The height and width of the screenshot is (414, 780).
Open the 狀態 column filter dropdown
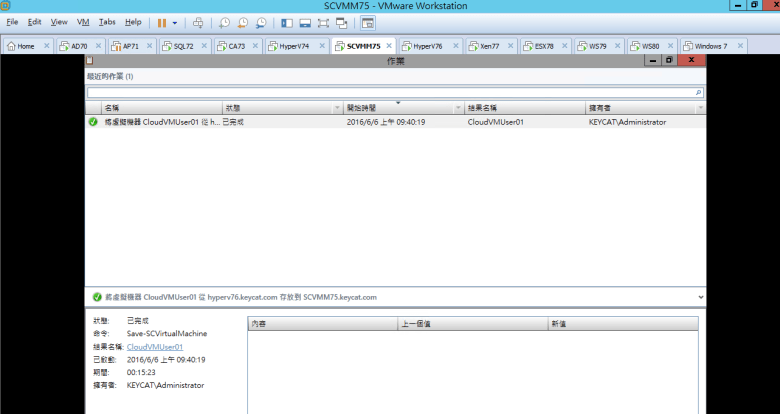[x=336, y=107]
